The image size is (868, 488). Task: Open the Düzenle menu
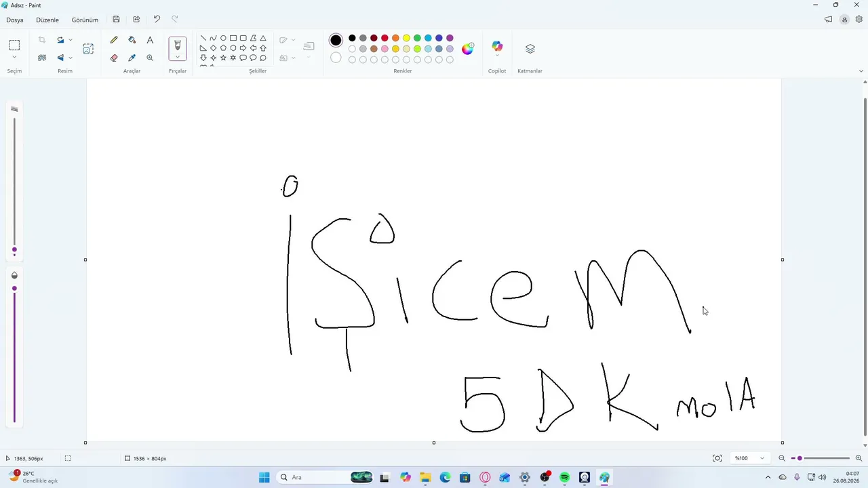point(47,20)
